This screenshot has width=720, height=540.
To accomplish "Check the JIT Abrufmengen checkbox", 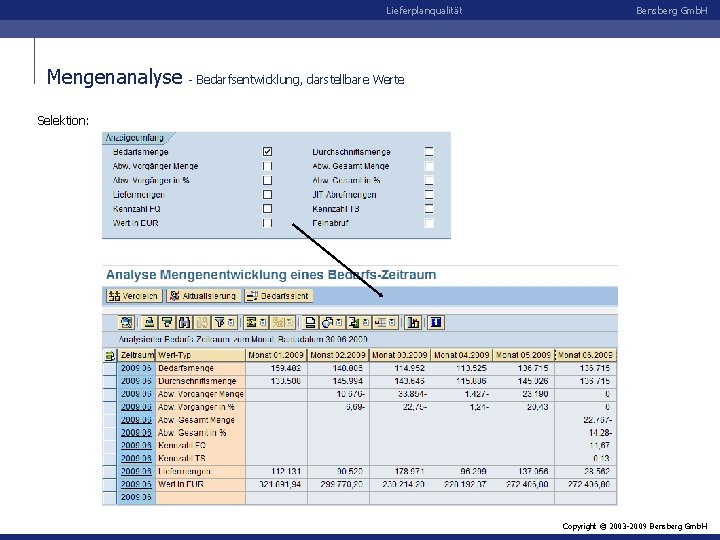I will click(x=429, y=194).
